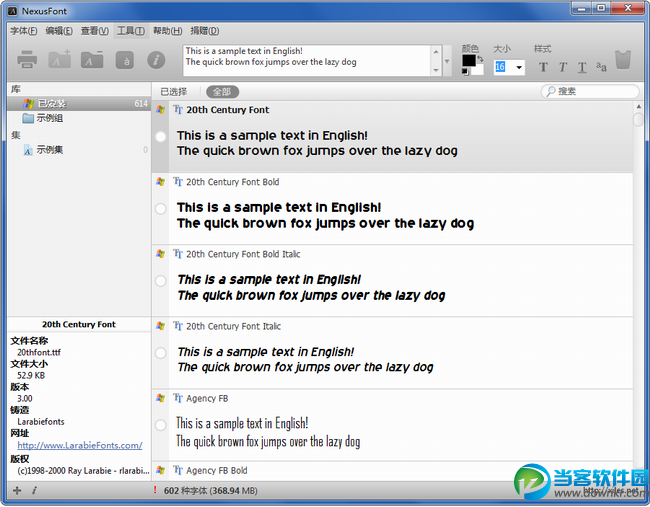The width and height of the screenshot is (650, 507).
Task: Click the add font folder icon
Action: click(60, 60)
